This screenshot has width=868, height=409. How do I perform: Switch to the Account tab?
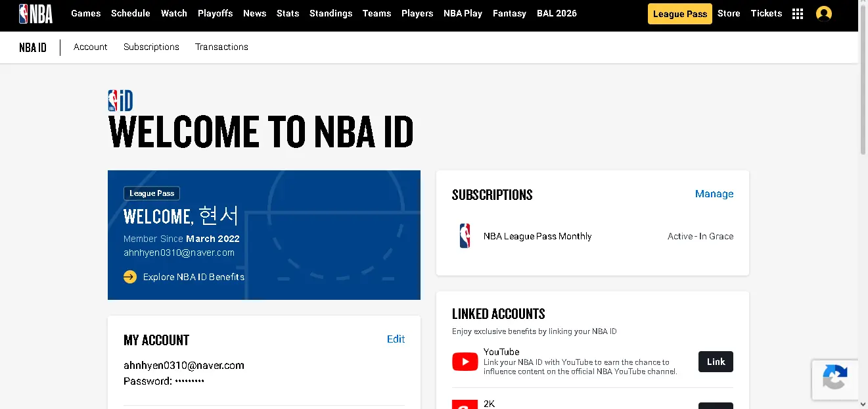pos(91,47)
